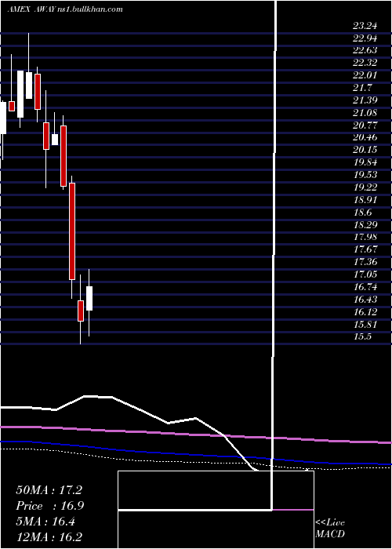Click the 20.15 price axis label
This screenshot has height=549, width=392.
(x=365, y=150)
